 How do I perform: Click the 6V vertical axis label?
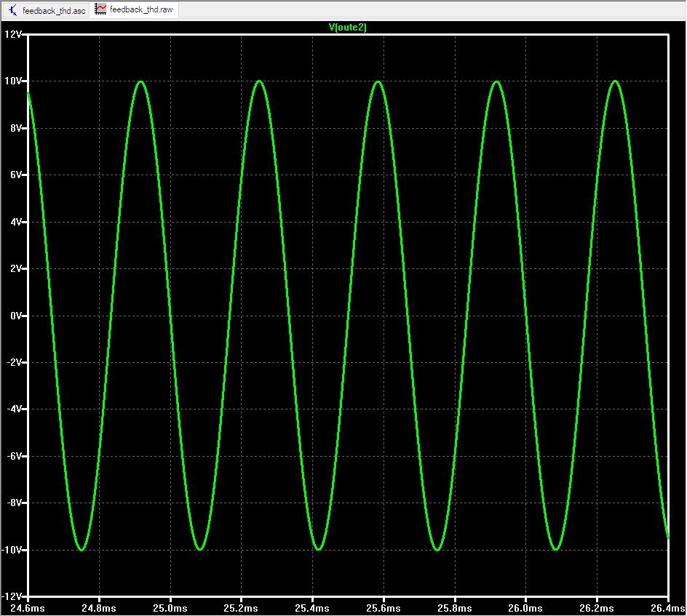[16, 175]
